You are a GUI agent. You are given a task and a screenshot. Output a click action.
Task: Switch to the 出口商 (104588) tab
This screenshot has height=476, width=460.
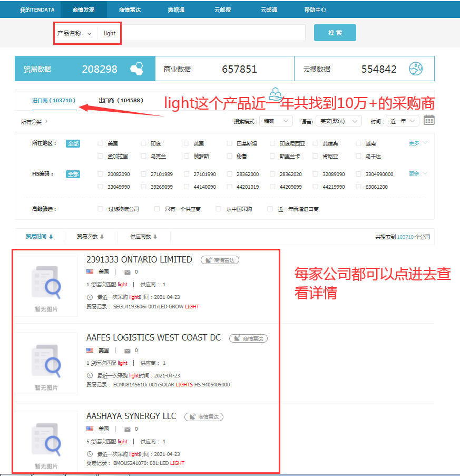121,100
